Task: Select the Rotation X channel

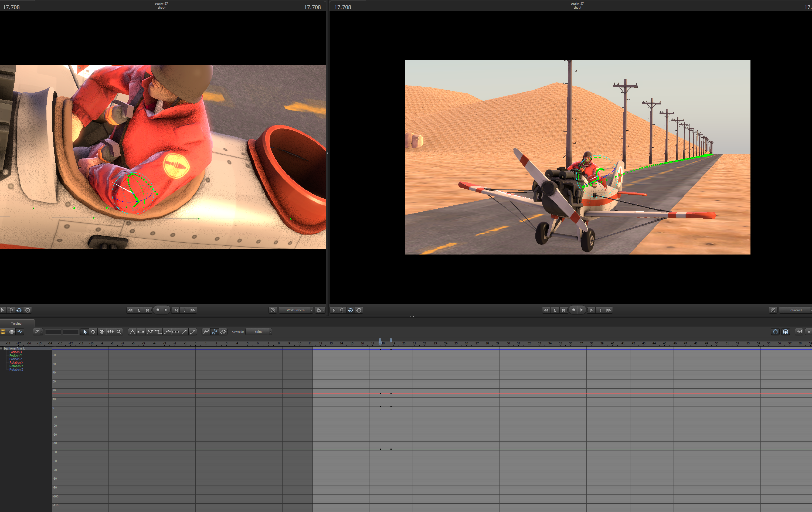Action: pos(16,362)
